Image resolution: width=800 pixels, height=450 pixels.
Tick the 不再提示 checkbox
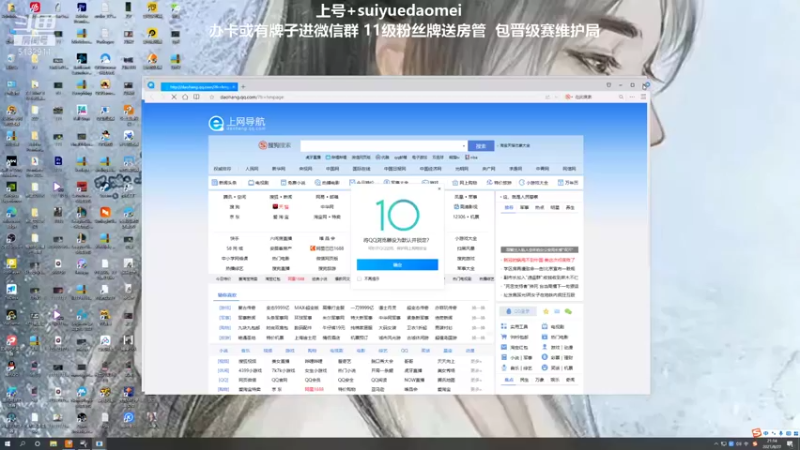[x=360, y=279]
